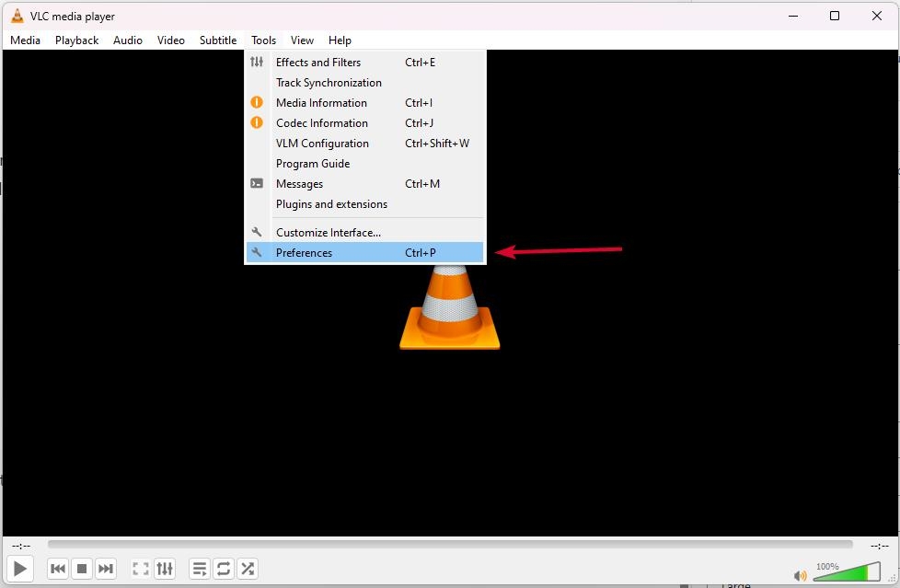Close the open Tools menu

click(x=263, y=40)
